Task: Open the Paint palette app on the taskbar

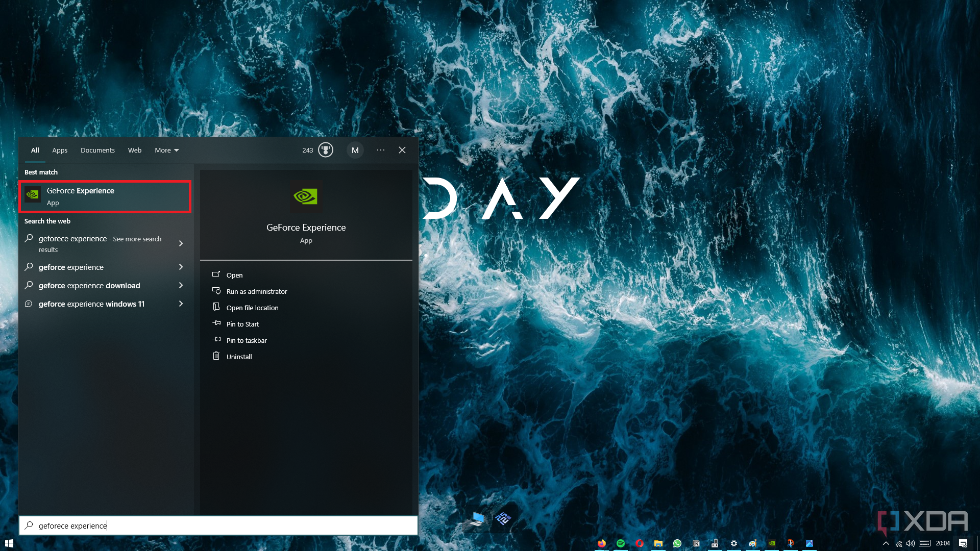Action: (x=753, y=543)
